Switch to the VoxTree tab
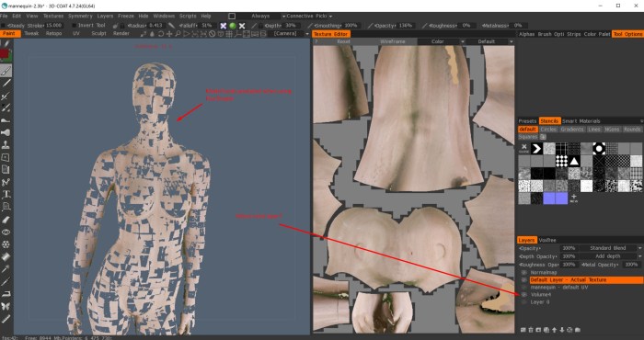Viewport: 644px width, 340px height. click(547, 240)
